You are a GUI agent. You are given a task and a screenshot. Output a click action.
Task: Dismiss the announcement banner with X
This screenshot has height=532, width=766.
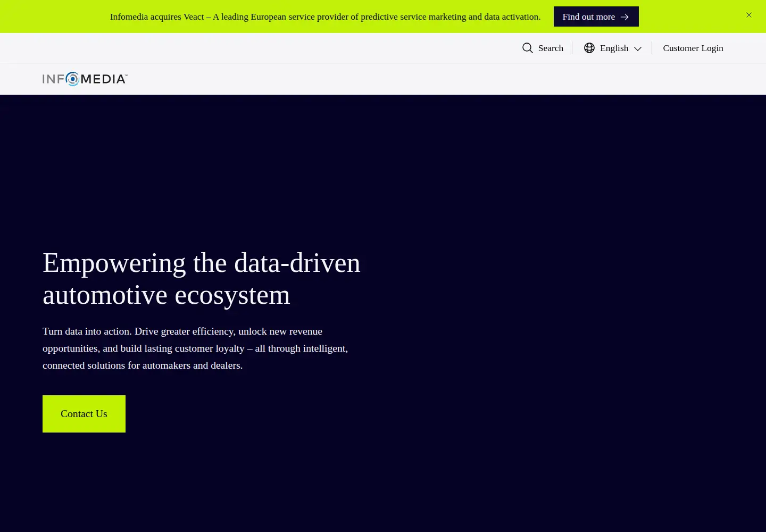click(x=748, y=15)
